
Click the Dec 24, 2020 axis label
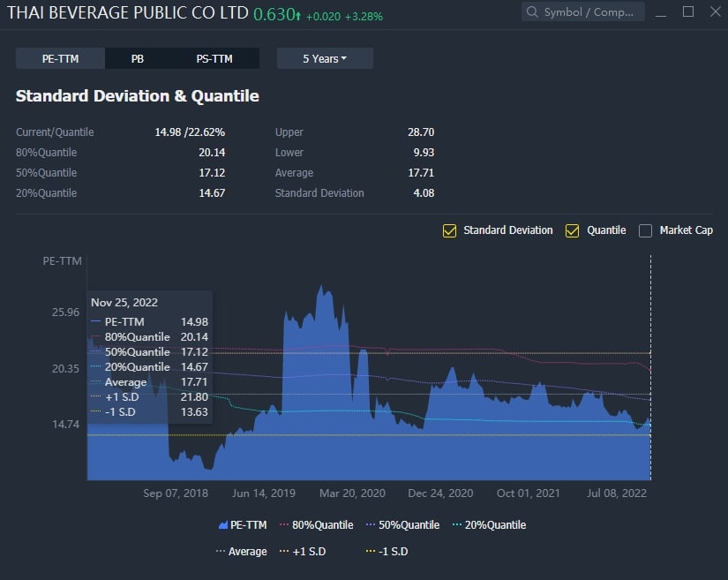(x=440, y=493)
